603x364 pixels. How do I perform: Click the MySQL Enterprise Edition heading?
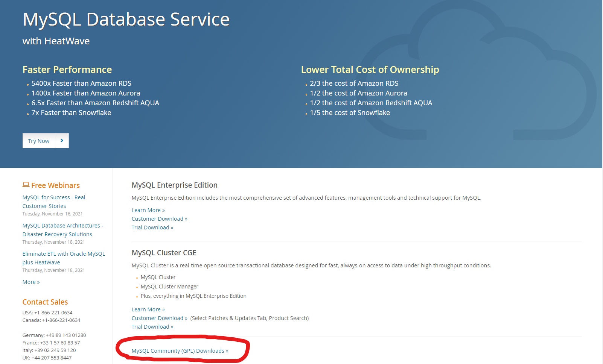(175, 185)
